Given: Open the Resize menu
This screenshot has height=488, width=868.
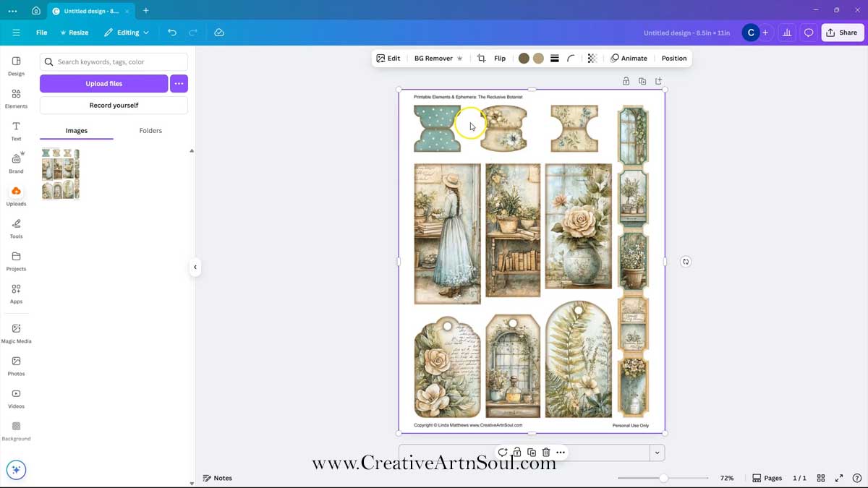Looking at the screenshot, I should click(74, 33).
